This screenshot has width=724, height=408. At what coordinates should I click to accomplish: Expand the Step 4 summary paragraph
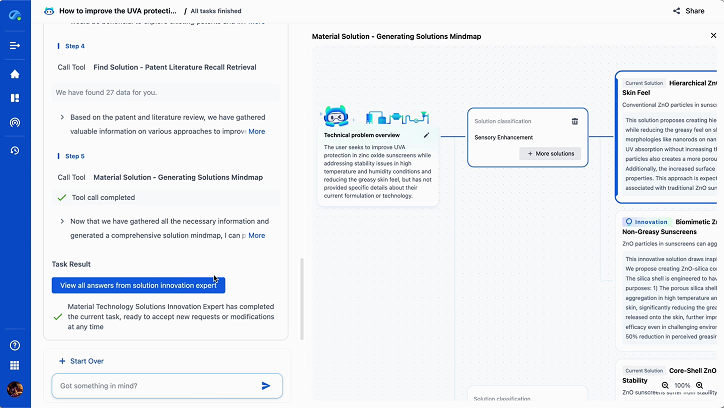point(62,117)
